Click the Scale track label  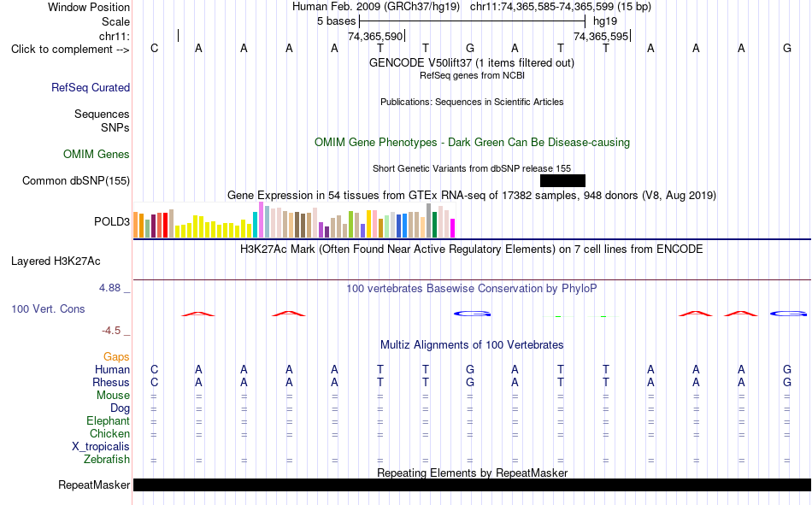116,21
